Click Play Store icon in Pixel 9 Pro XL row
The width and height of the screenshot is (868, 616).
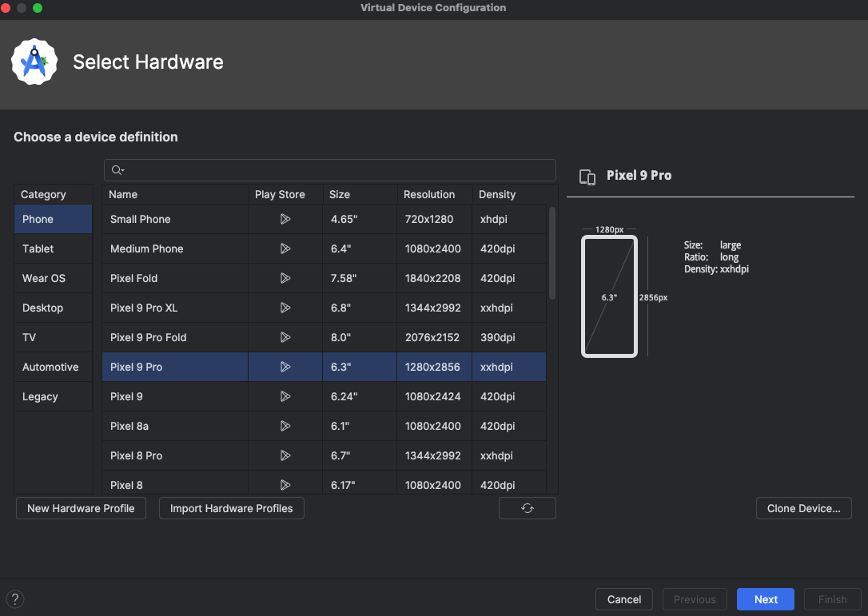[x=285, y=308]
